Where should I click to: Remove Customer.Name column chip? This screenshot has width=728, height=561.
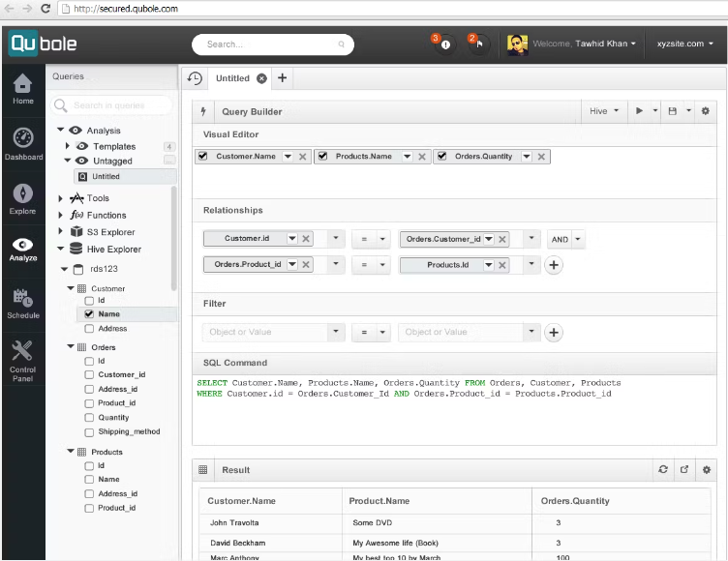click(302, 157)
